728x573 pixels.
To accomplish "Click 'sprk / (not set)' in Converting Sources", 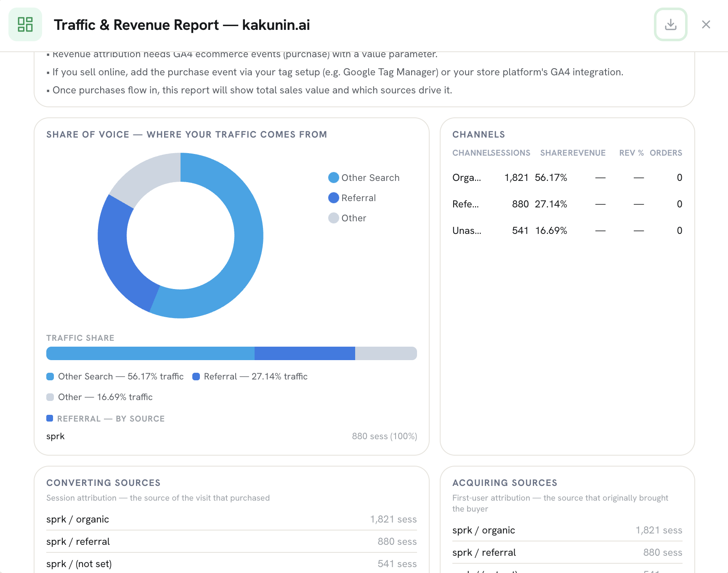I will click(x=79, y=564).
